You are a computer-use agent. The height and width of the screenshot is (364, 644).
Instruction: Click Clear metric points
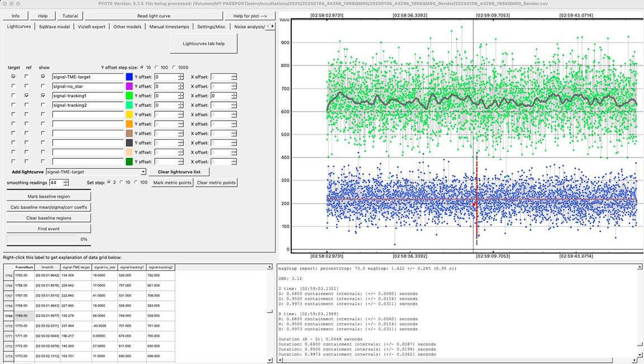pos(216,182)
